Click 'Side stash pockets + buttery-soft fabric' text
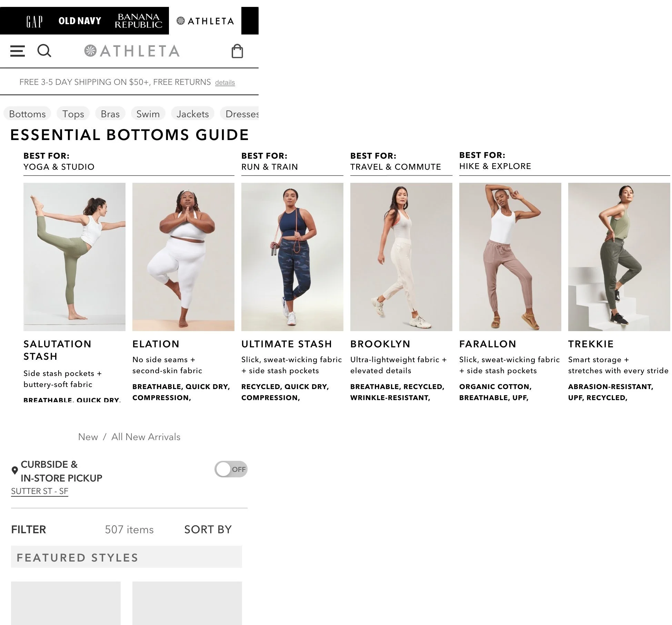 [x=62, y=379]
